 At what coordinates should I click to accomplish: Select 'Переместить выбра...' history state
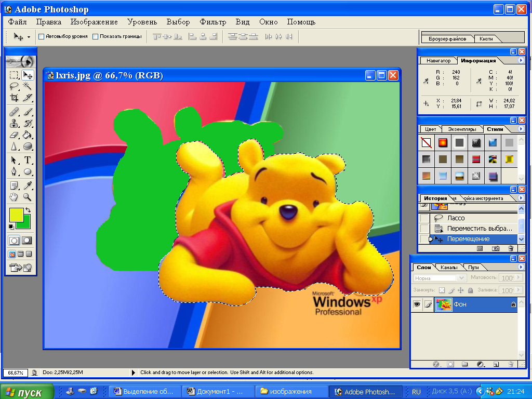pyautogui.click(x=474, y=229)
